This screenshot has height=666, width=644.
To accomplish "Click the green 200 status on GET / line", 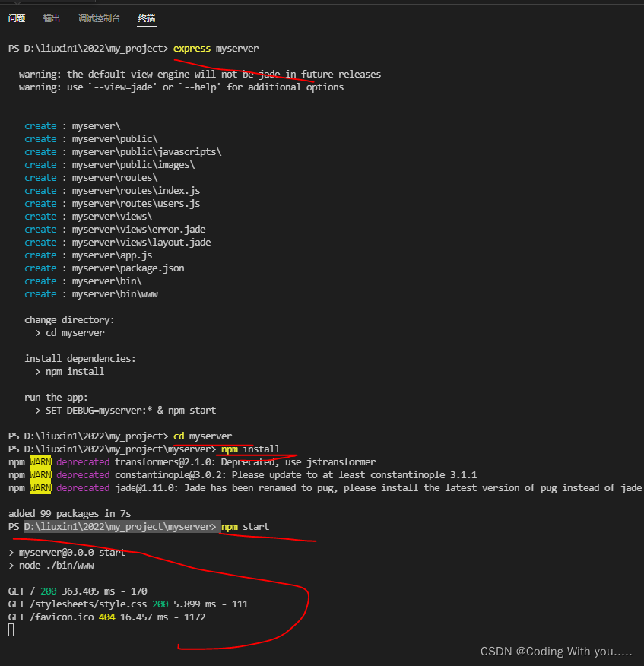I will [x=48, y=591].
